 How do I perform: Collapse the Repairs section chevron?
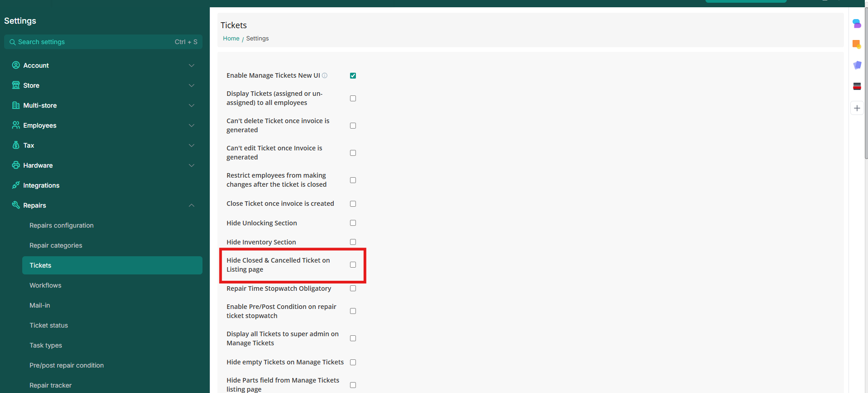(x=192, y=205)
